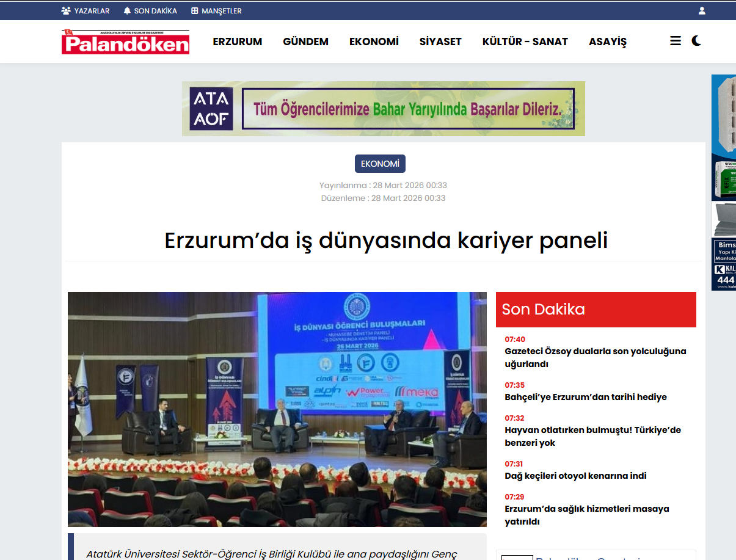Click the ASAYİŞ menu entry
The height and width of the screenshot is (560, 736).
(607, 42)
